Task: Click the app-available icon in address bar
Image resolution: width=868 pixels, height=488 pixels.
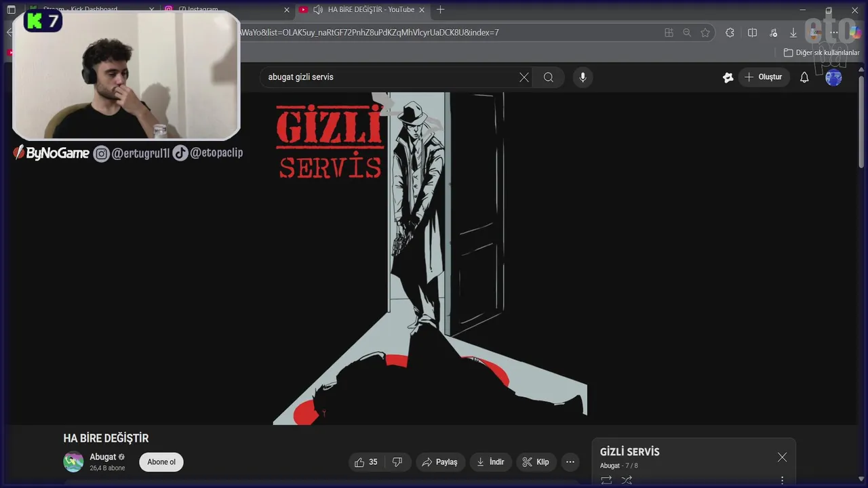Action: tap(669, 33)
